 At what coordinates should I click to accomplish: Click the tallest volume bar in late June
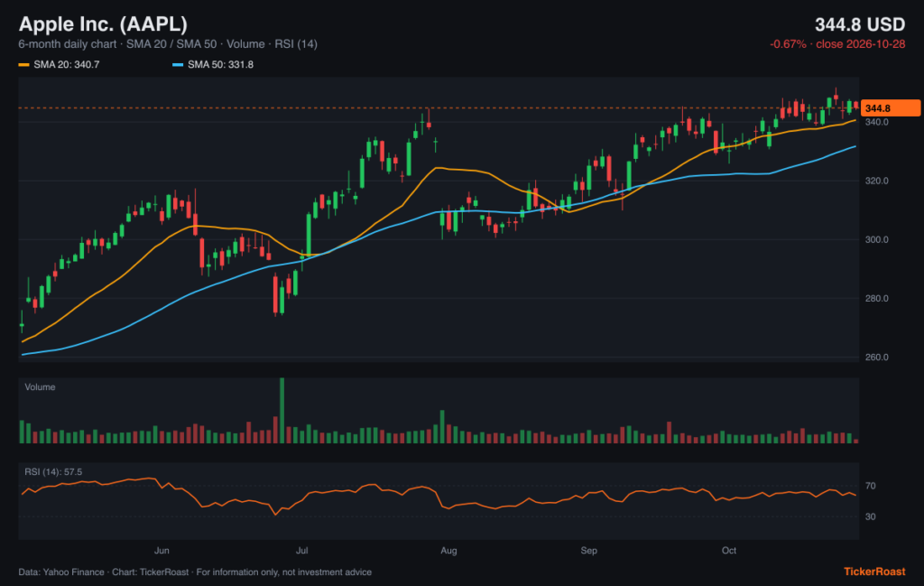[x=282, y=411]
